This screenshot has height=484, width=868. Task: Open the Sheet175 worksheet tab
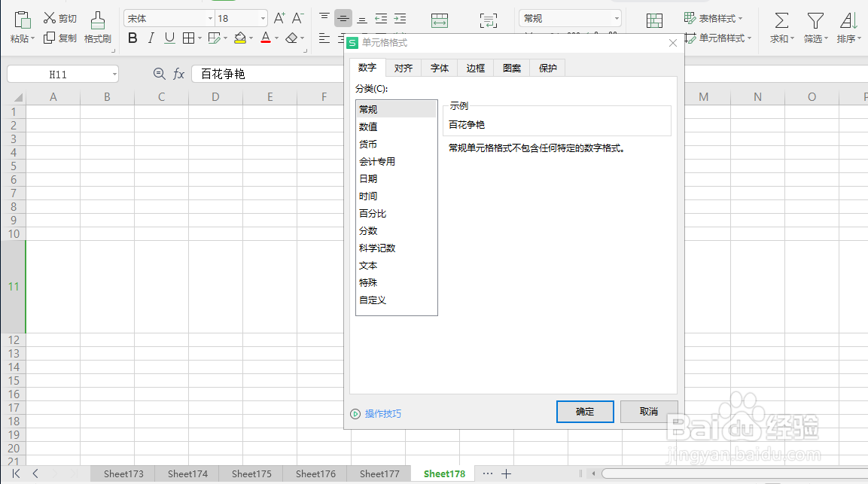tap(251, 473)
